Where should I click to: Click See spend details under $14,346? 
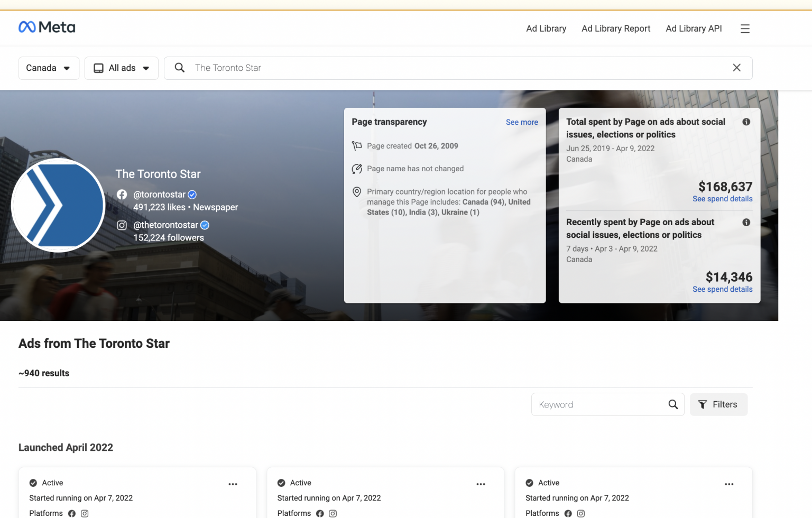coord(723,289)
